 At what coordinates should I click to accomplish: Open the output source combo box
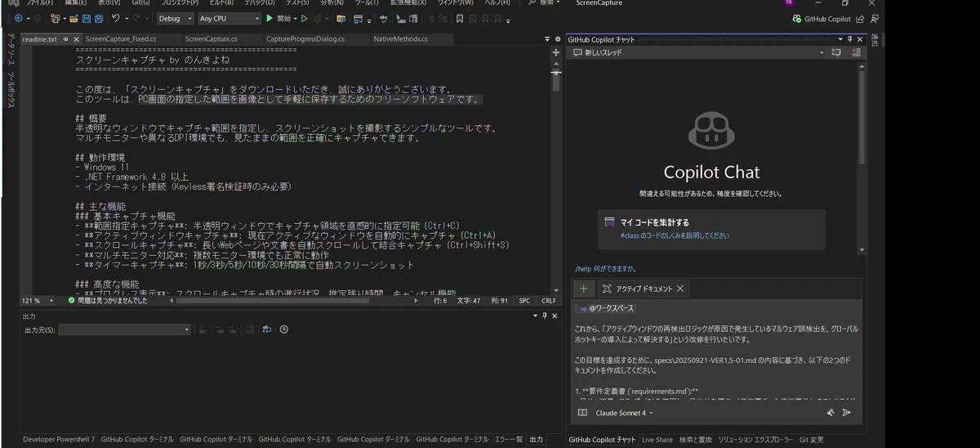pyautogui.click(x=124, y=329)
